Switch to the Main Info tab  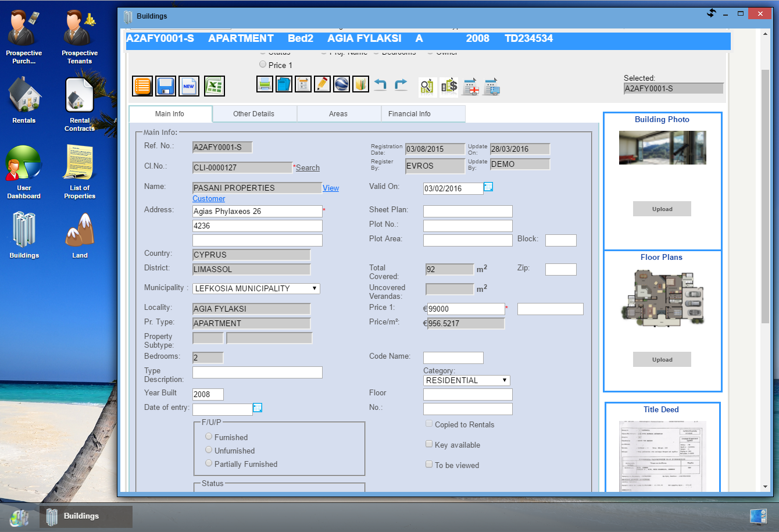[x=170, y=114]
